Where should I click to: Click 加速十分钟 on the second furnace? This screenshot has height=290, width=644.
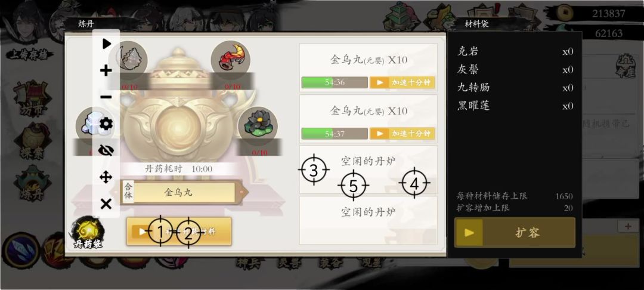pyautogui.click(x=402, y=134)
